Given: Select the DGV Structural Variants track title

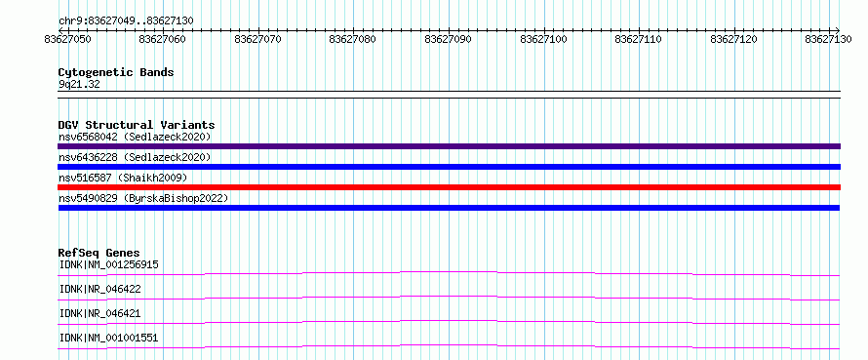Looking at the screenshot, I should point(137,125).
